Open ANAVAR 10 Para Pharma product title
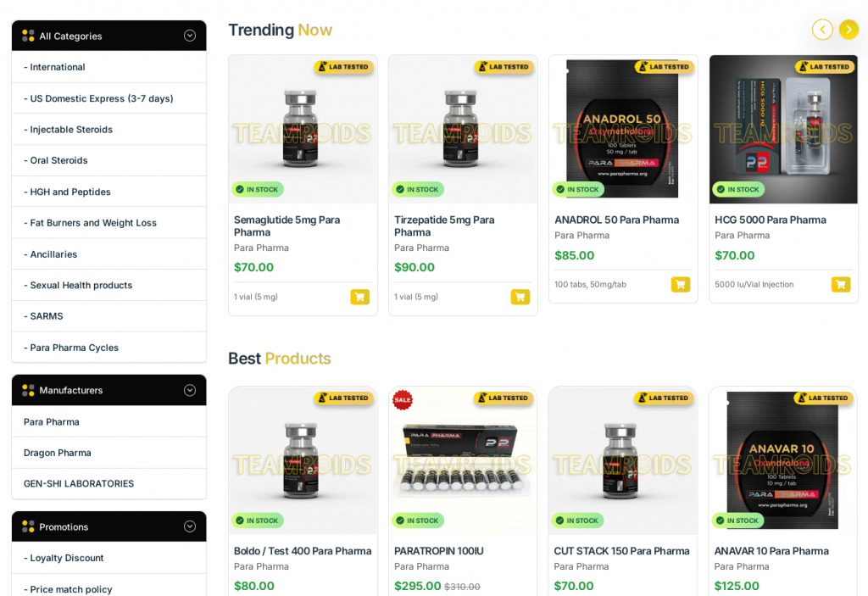This screenshot has width=868, height=596. (771, 551)
